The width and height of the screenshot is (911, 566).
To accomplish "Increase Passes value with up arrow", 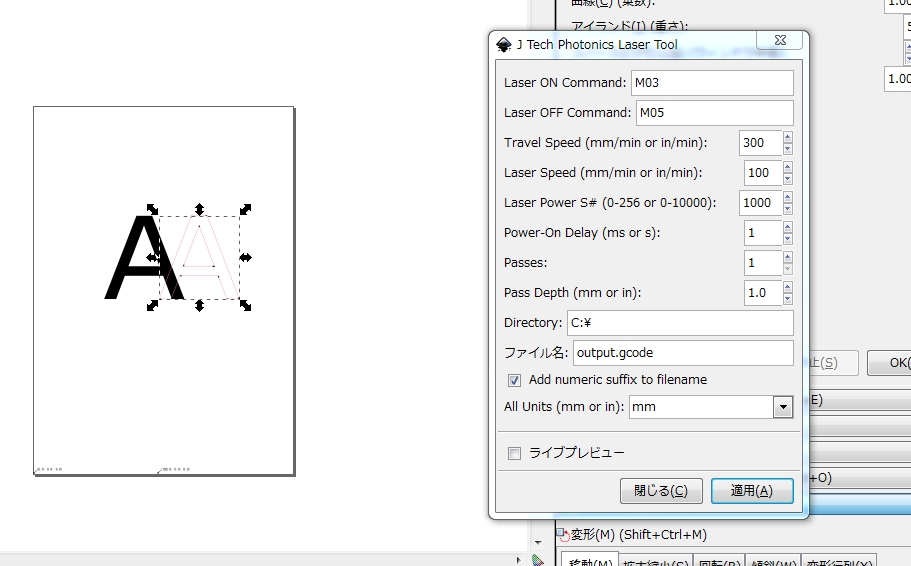I will click(x=787, y=257).
